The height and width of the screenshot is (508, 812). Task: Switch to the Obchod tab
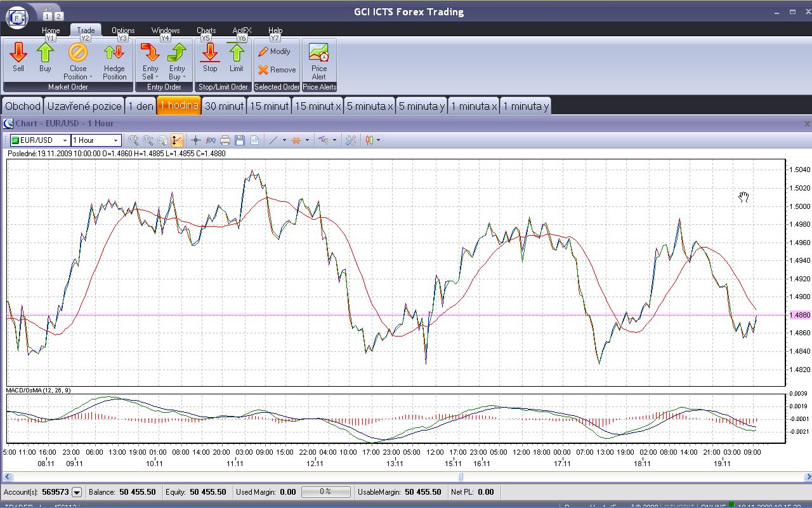coord(23,106)
